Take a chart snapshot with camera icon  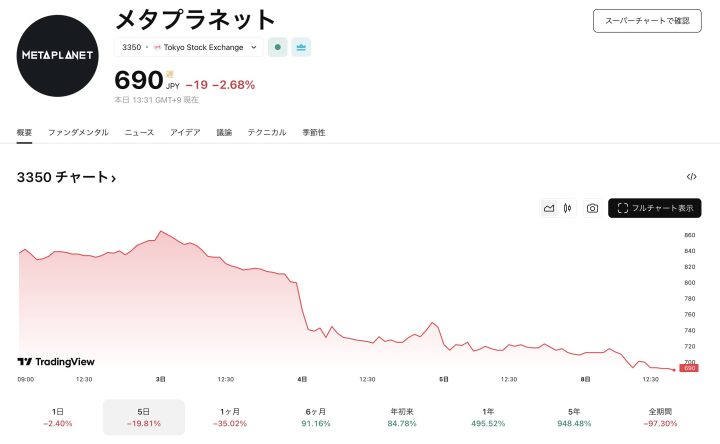[x=592, y=208]
